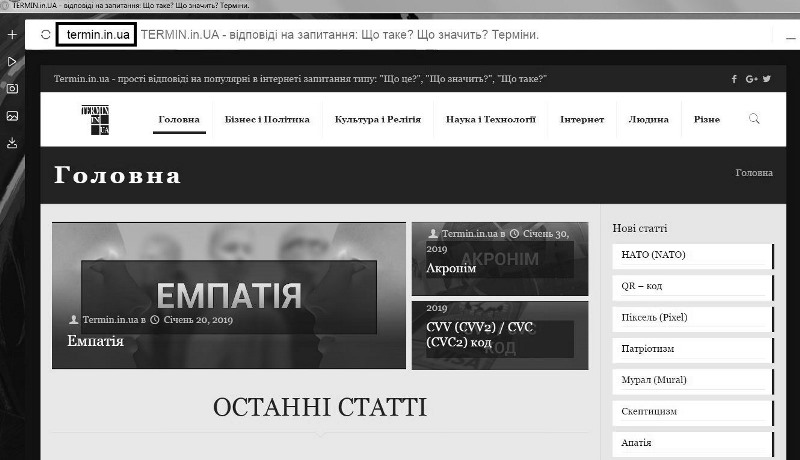Click the TERMIN IN UA site logo
The width and height of the screenshot is (800, 460).
[95, 120]
